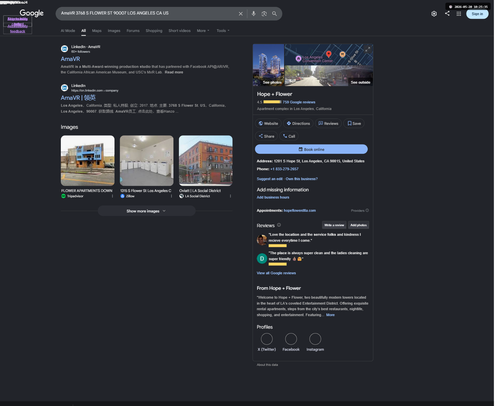Open options for Tripadvisor image card

click(x=112, y=196)
